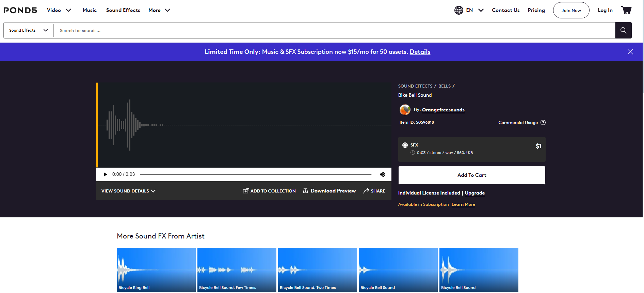644x293 pixels.
Task: Click the $1 price text
Action: (x=538, y=146)
